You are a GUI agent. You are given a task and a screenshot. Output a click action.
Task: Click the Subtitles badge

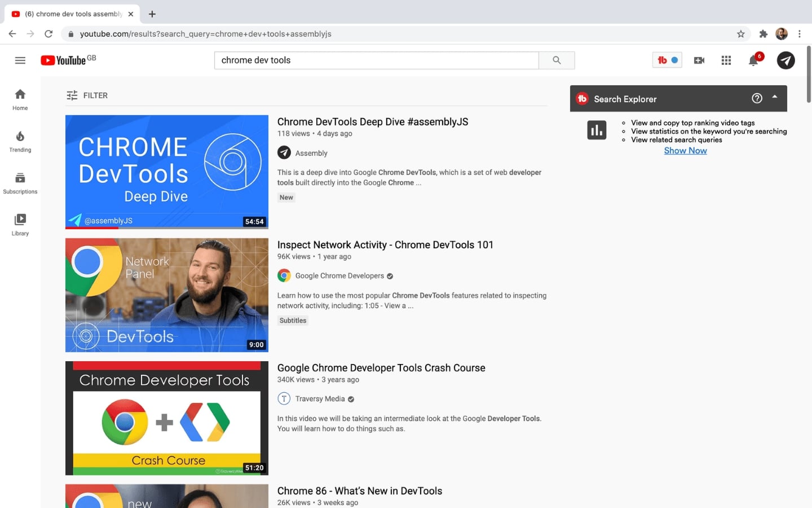tap(293, 321)
